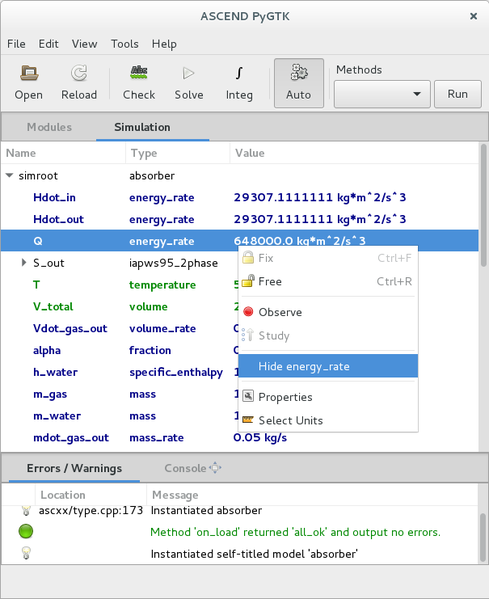Click the Study icon in context menu
Viewport: 489px width, 599px height.
pyautogui.click(x=248, y=335)
